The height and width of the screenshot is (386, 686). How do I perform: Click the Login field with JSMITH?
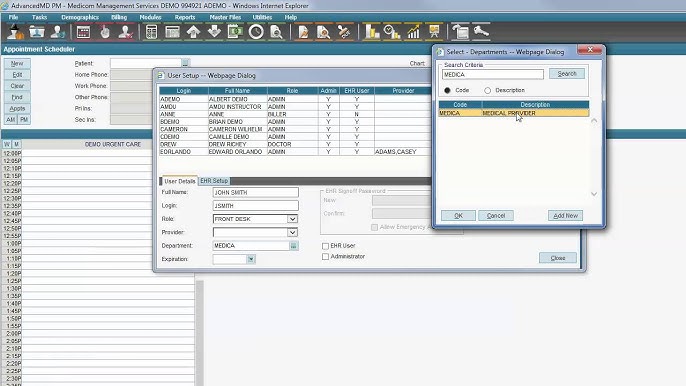(x=256, y=205)
